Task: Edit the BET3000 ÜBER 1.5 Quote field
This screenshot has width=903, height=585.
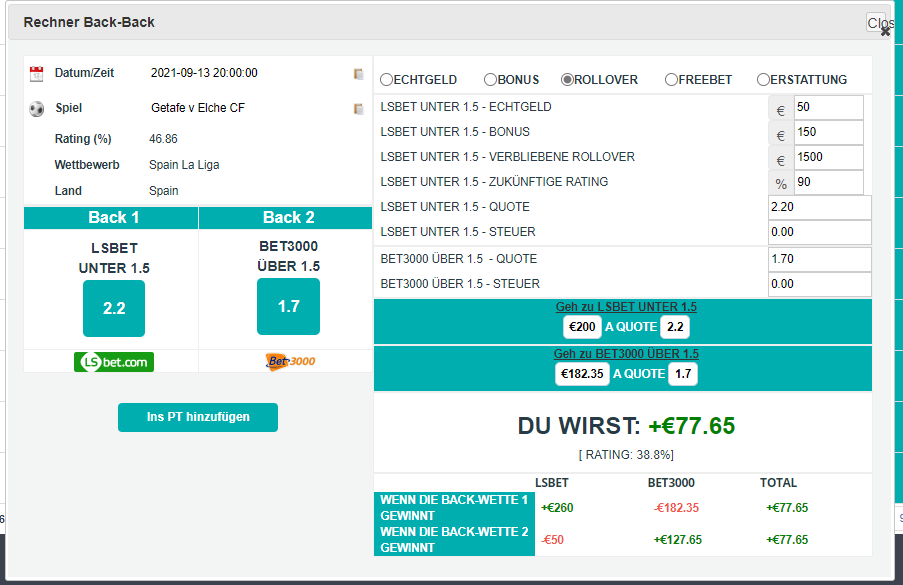Action: pyautogui.click(x=819, y=259)
